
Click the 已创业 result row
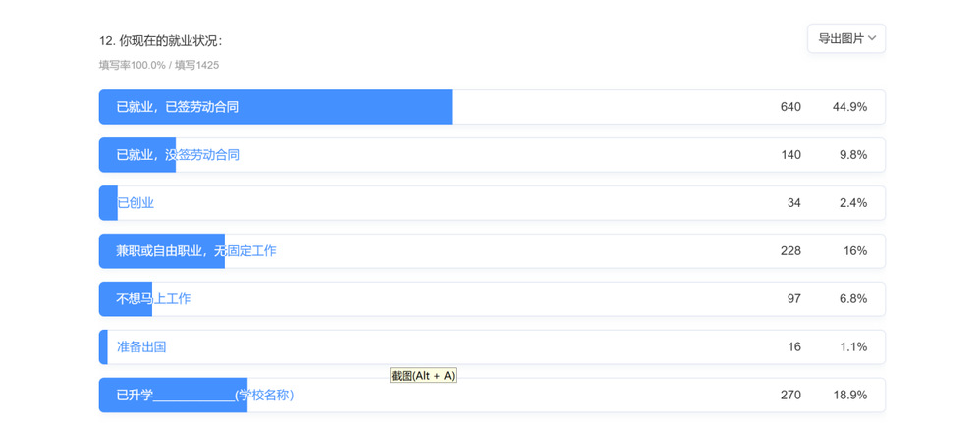[x=492, y=203]
